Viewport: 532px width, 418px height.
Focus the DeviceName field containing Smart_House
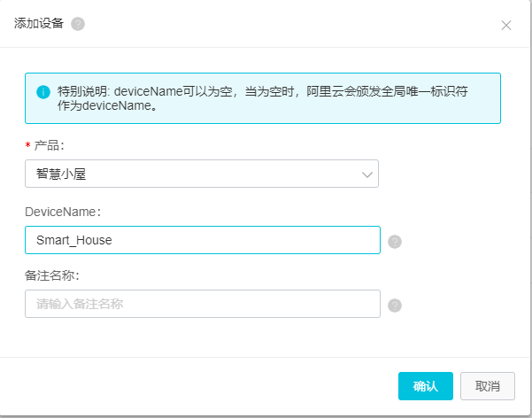[203, 240]
